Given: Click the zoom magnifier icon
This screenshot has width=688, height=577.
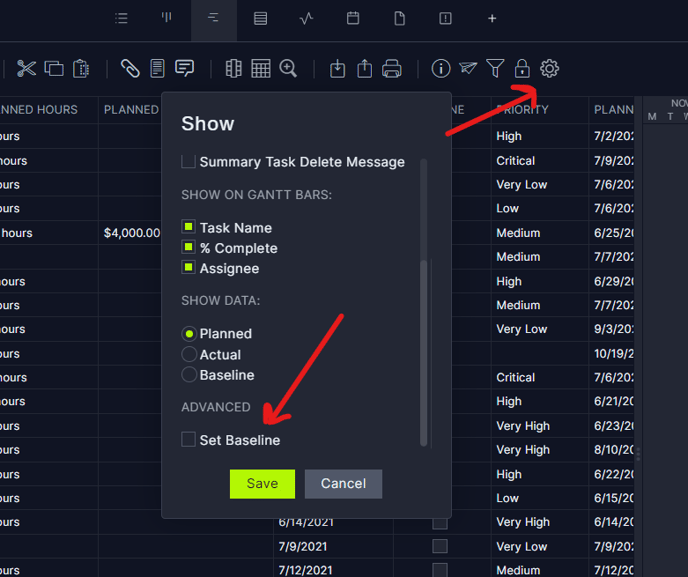Looking at the screenshot, I should (x=288, y=68).
